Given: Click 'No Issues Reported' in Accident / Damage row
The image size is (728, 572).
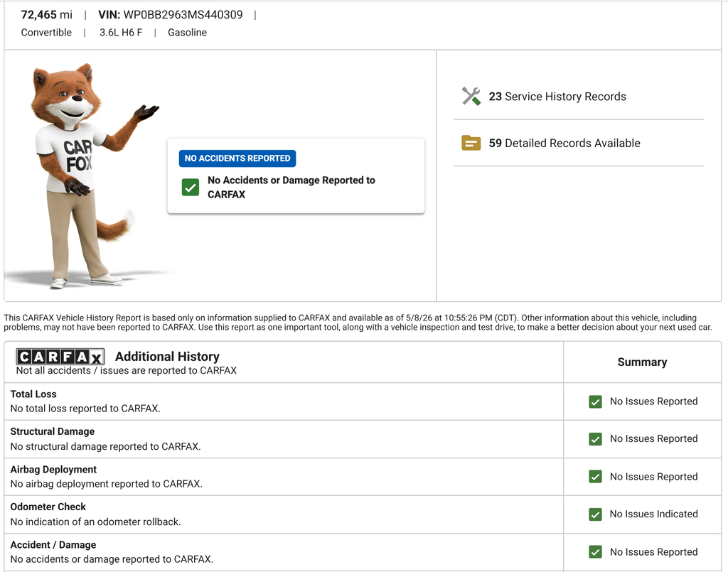Looking at the screenshot, I should click(654, 551).
